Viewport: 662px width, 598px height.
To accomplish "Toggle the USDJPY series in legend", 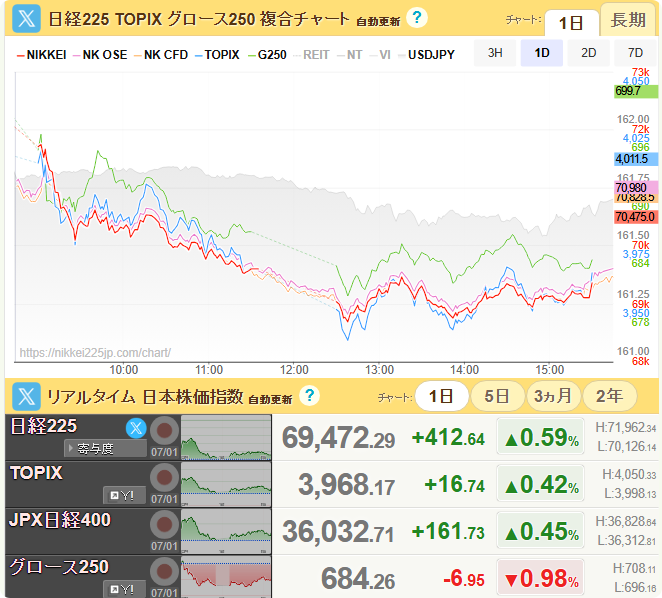I will coord(427,55).
